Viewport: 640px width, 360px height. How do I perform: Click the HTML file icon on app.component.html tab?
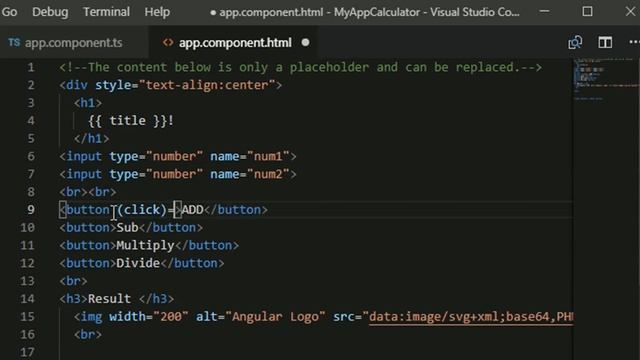click(168, 42)
